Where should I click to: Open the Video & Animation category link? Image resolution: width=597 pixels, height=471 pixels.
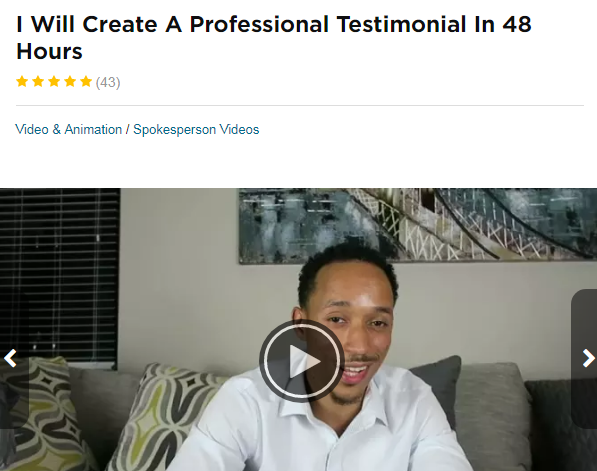69,129
